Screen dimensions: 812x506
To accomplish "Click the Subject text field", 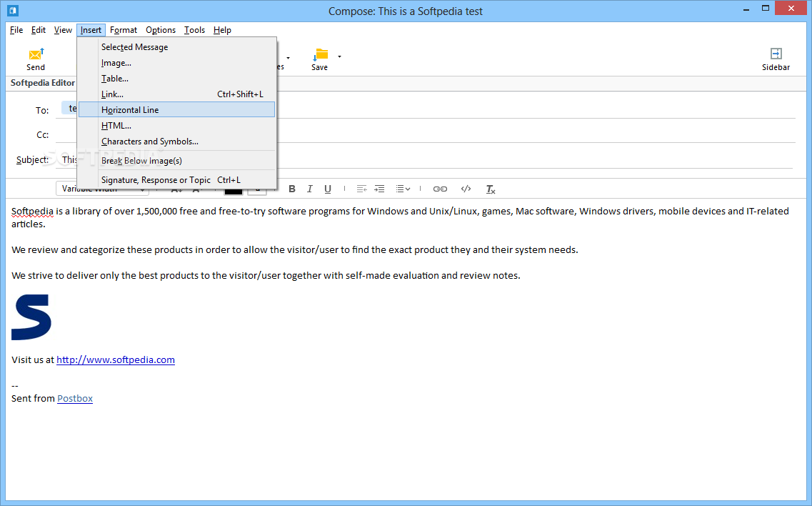I will [x=425, y=159].
